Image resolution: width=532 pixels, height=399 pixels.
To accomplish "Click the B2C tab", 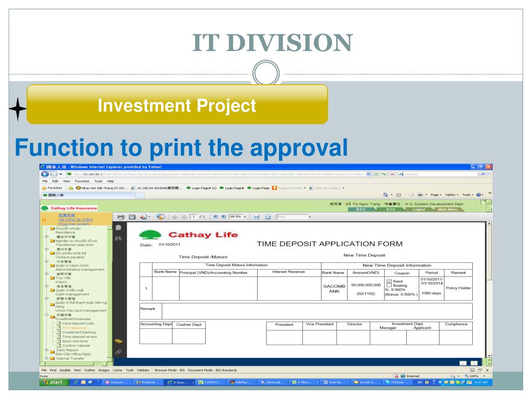I will pyautogui.click(x=361, y=209).
